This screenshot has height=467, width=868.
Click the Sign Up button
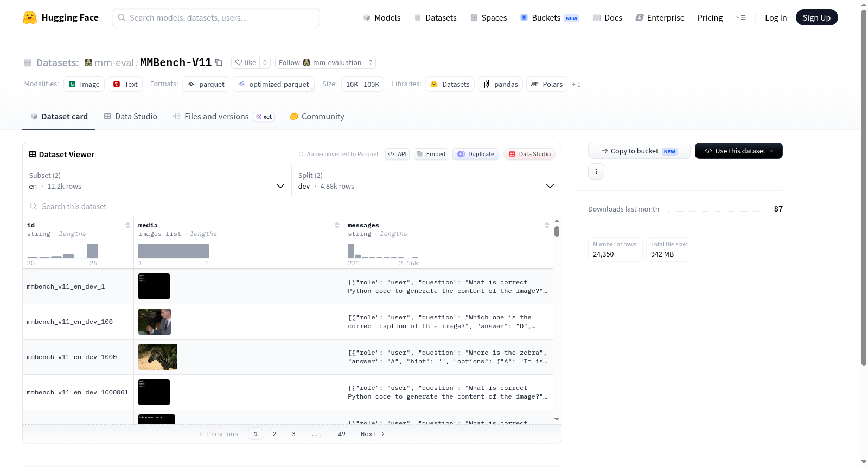[x=816, y=17]
